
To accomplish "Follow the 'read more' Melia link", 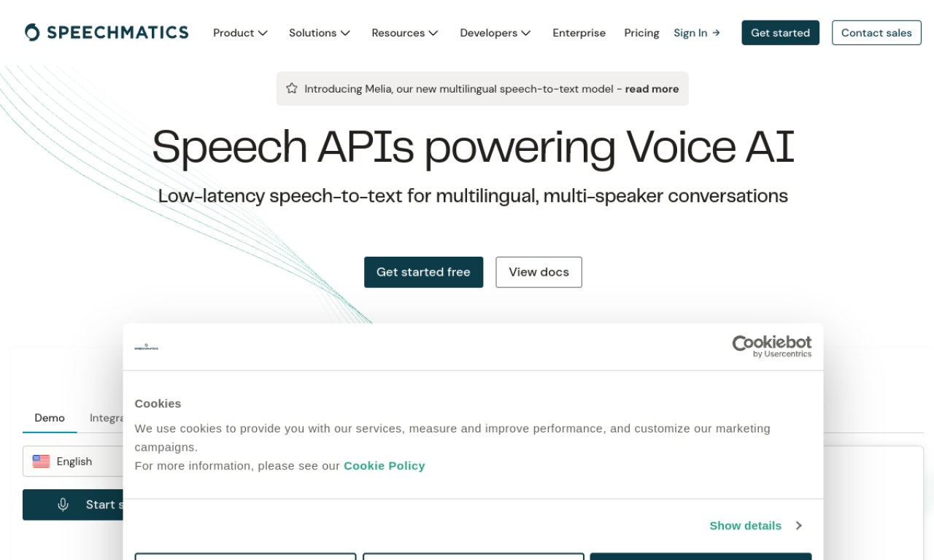I will (x=652, y=89).
